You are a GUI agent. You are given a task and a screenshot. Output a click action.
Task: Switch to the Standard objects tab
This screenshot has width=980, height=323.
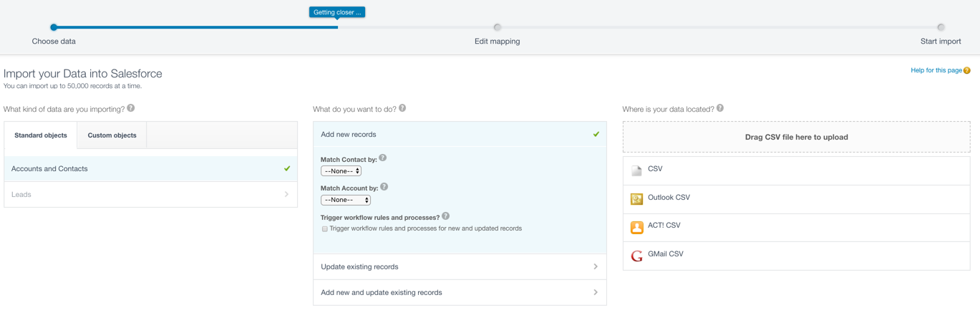(41, 135)
